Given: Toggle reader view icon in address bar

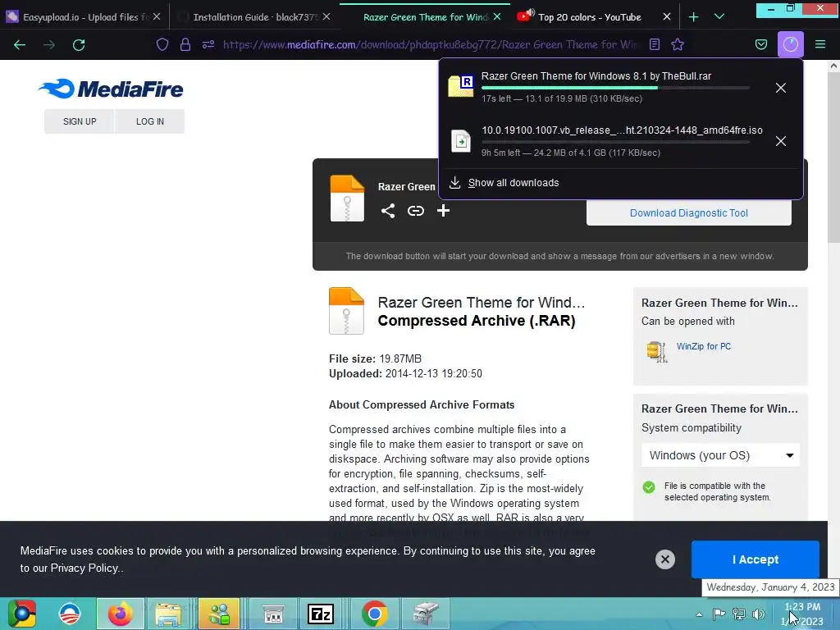Looking at the screenshot, I should [654, 44].
